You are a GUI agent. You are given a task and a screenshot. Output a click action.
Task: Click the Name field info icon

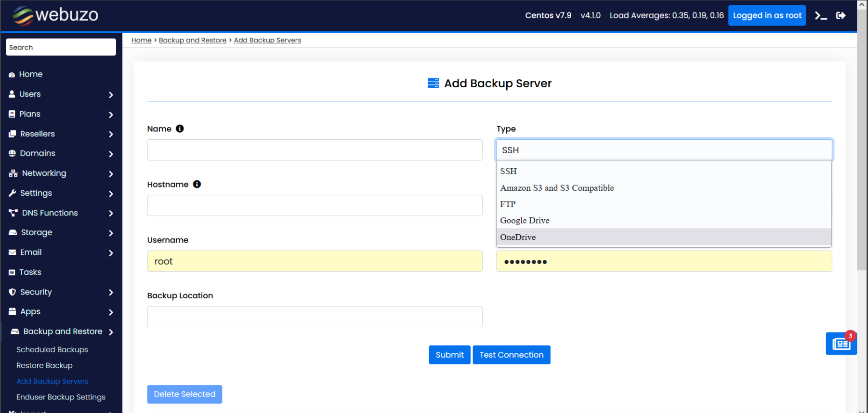(x=180, y=129)
